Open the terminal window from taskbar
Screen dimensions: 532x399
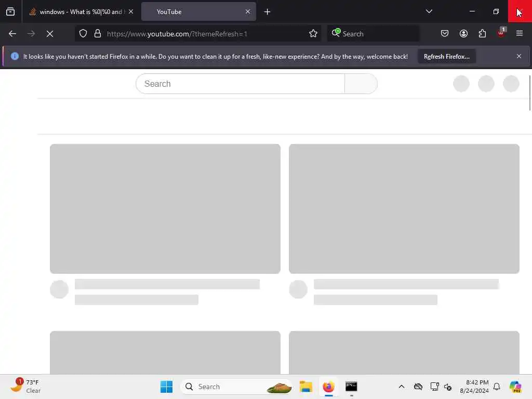click(351, 387)
